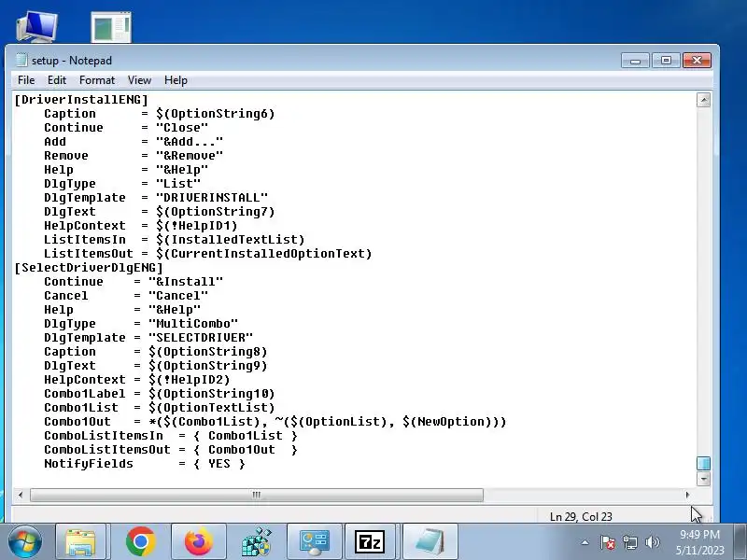
Task: Open the View menu
Action: click(x=139, y=80)
